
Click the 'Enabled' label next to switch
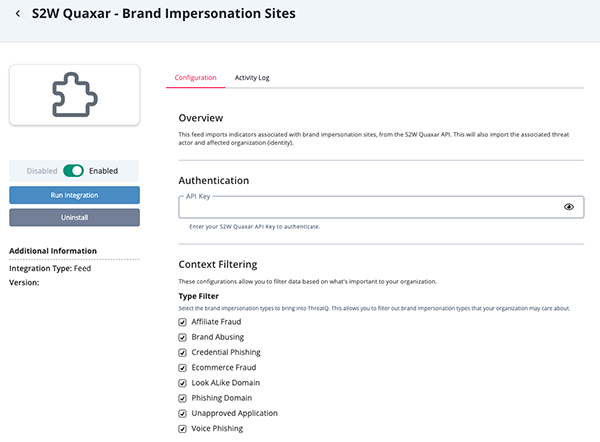coord(103,171)
